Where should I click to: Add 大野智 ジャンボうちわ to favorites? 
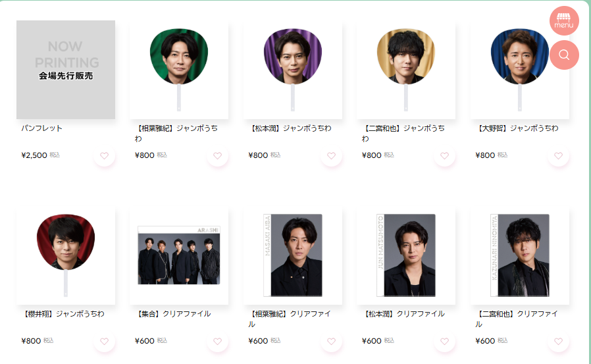558,155
